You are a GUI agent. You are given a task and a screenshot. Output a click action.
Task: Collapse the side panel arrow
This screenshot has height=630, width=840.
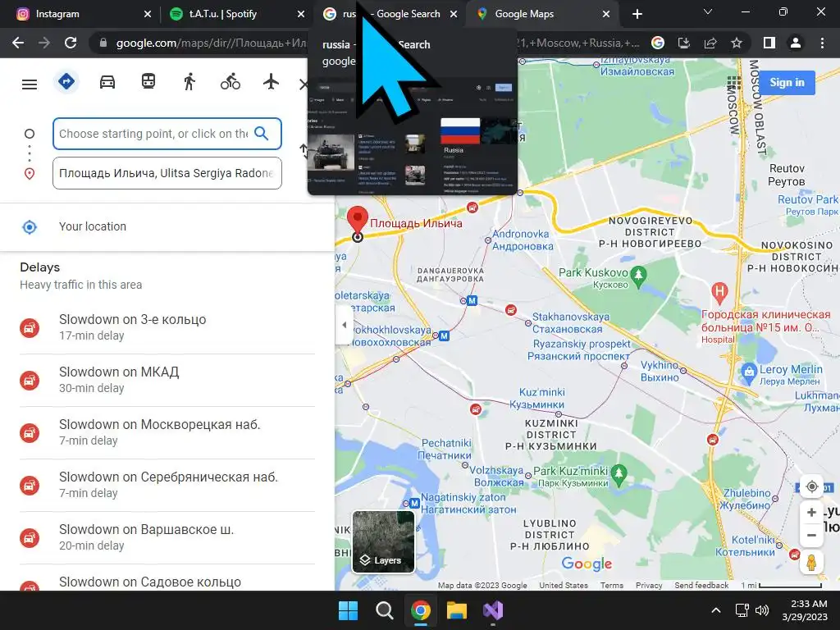344,325
